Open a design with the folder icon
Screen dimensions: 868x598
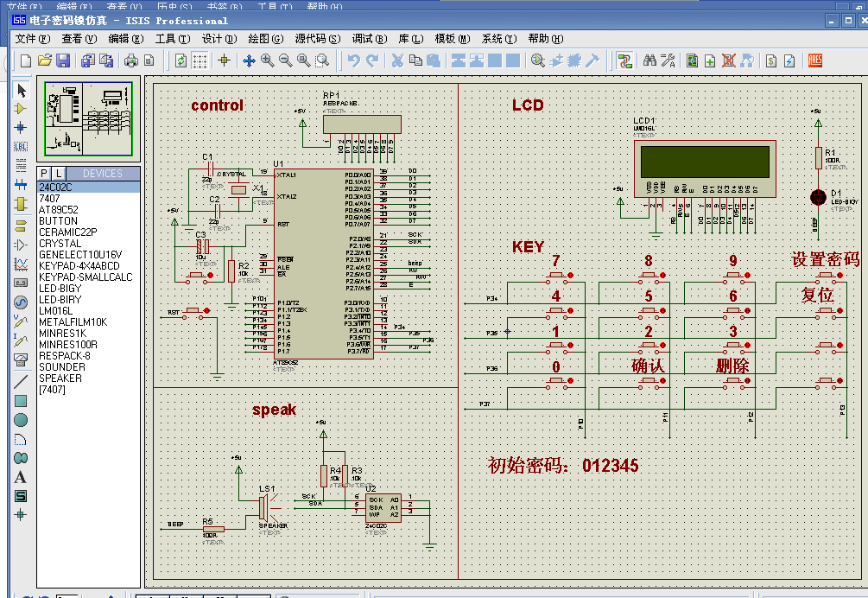point(44,60)
